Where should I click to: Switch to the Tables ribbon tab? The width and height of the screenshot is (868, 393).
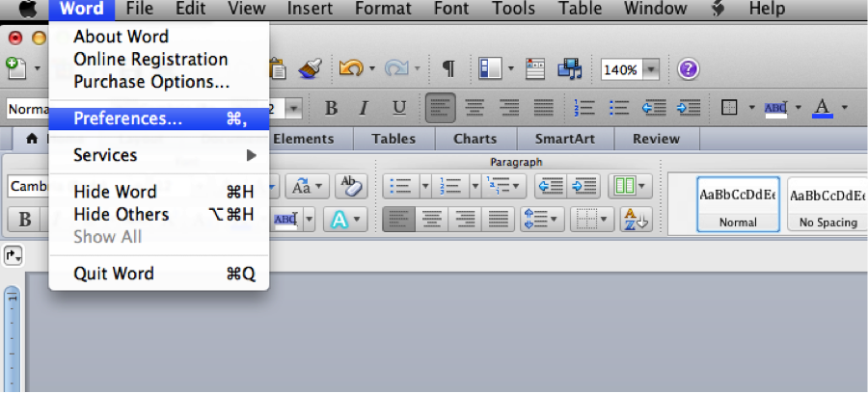pyautogui.click(x=394, y=139)
